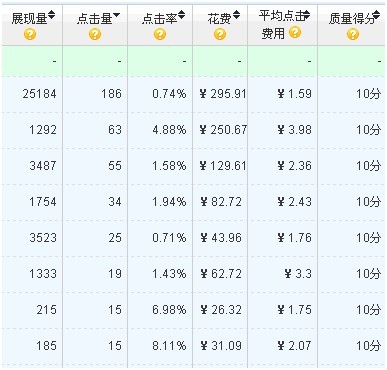The height and width of the screenshot is (370, 387).
Task: Select the ¥62.72 cost cell
Action: [221, 274]
